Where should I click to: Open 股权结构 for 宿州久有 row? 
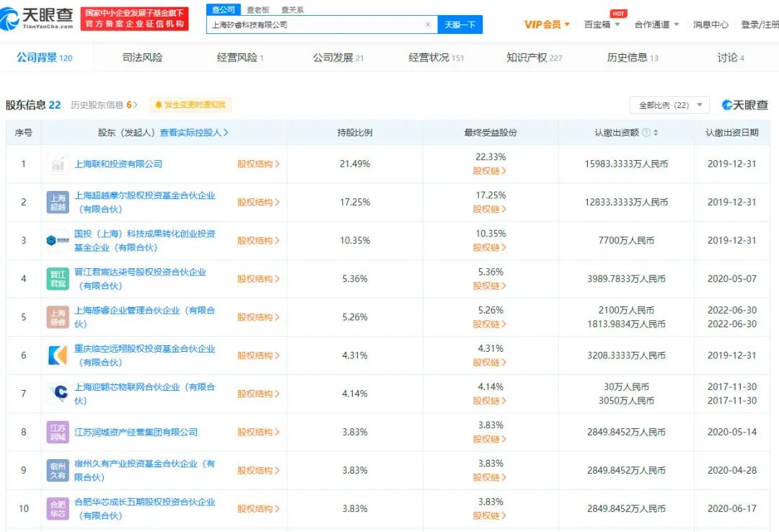(258, 471)
